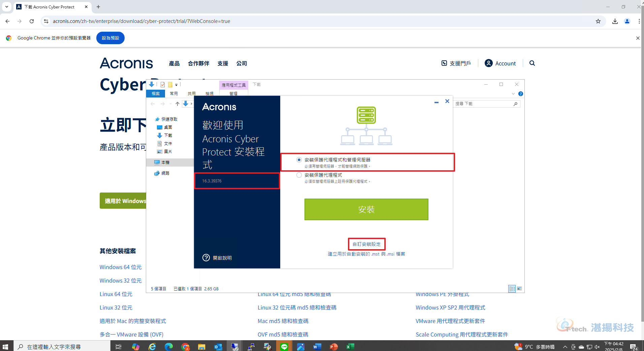Viewport: 644px width, 351px height.
Task: Click the VMware 用代理程式更新套件 link
Action: click(450, 321)
